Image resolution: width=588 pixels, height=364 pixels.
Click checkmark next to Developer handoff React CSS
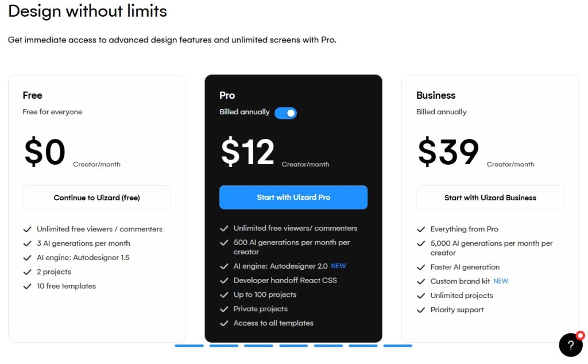(224, 281)
